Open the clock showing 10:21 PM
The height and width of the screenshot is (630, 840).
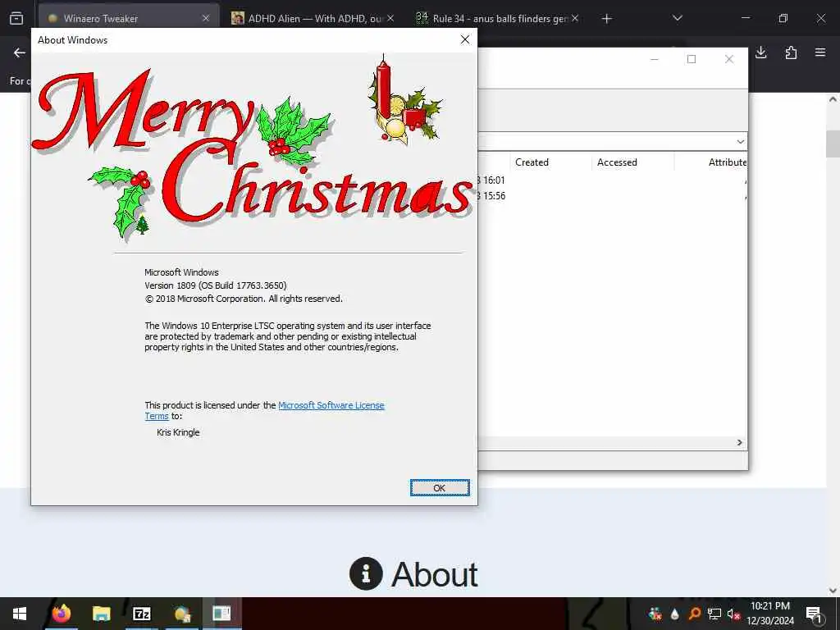770,614
